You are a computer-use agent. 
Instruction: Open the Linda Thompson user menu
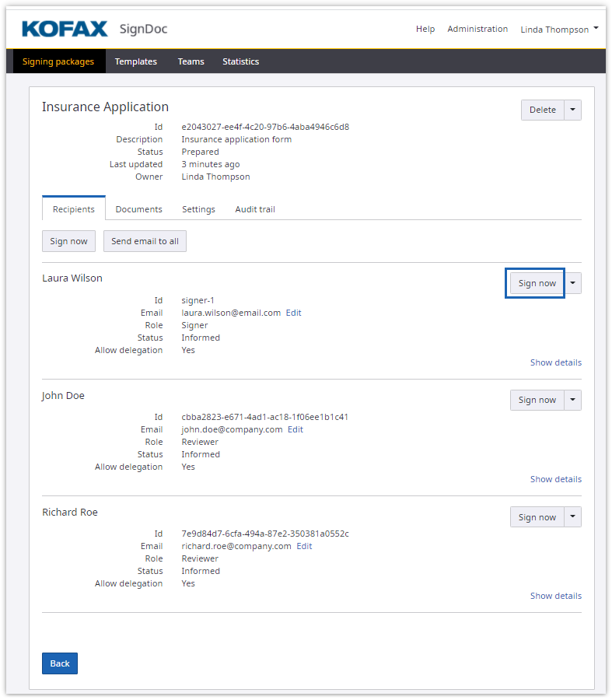559,30
